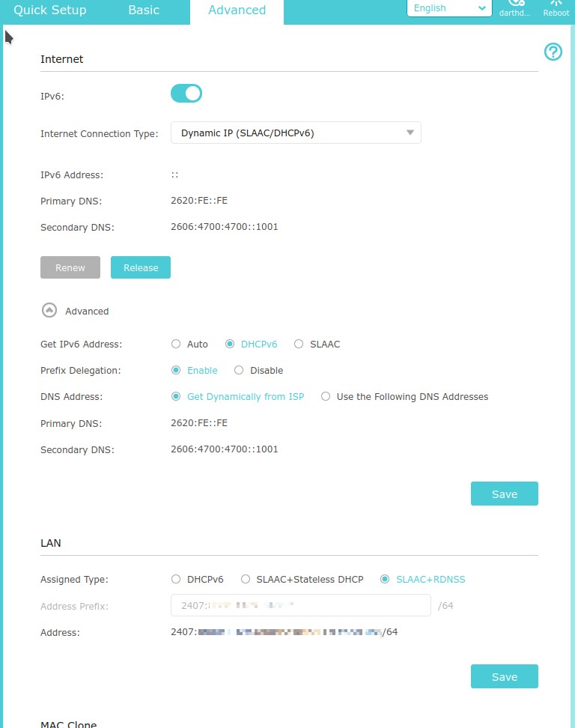Choose Use the Following DNS Addresses
Viewport: 575px width, 728px height.
coord(326,397)
